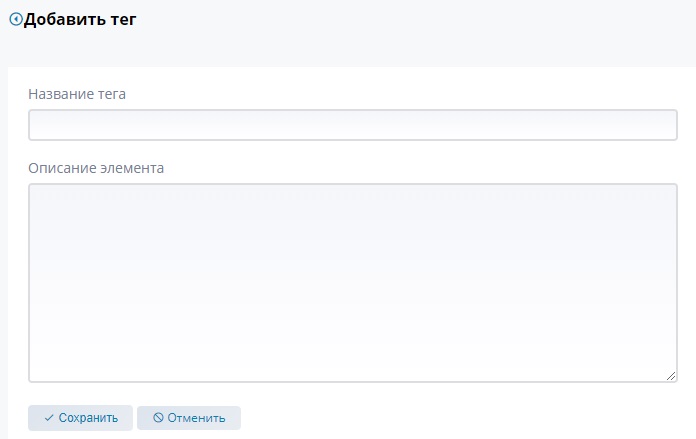This screenshot has height=439, width=696.
Task: Click the single-line field under Название тега
Action: pyautogui.click(x=353, y=125)
